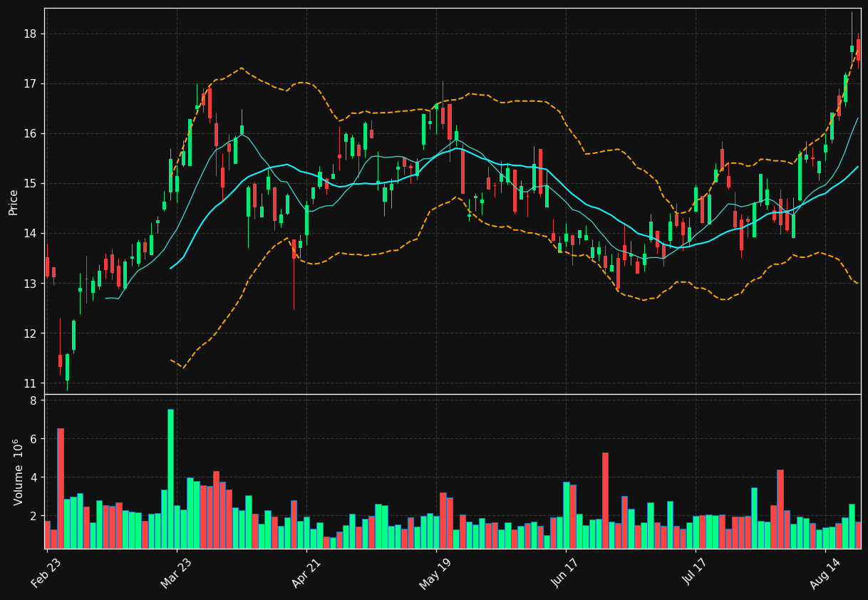868x600 pixels.
Task: Click the 'Aug 14' date label
Action: 824,574
